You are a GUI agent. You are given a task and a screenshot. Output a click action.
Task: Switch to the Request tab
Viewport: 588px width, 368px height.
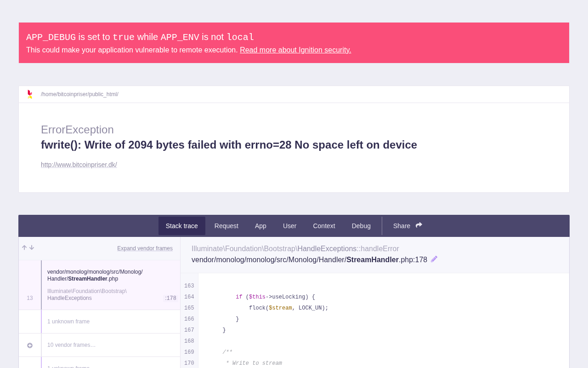pos(226,226)
